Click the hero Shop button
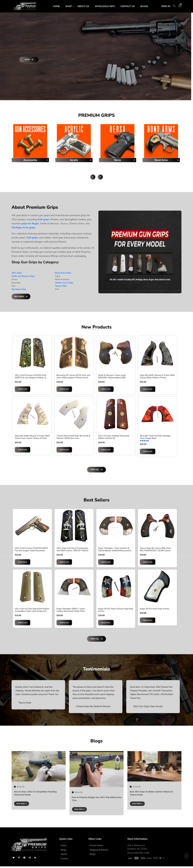 coord(29,60)
